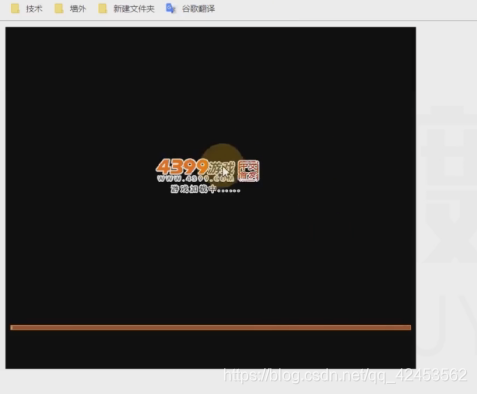This screenshot has width=477, height=394.
Task: Click the www.4399.com text under the logo
Action: [x=195, y=179]
